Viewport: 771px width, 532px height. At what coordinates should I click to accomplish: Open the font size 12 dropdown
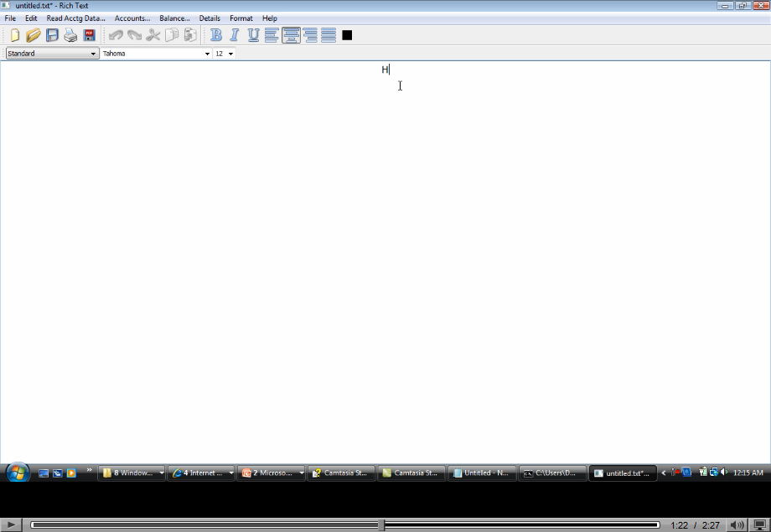coord(230,54)
